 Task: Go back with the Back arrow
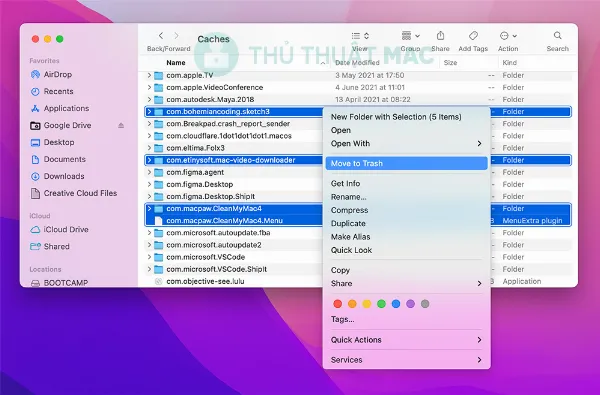pyautogui.click(x=161, y=36)
